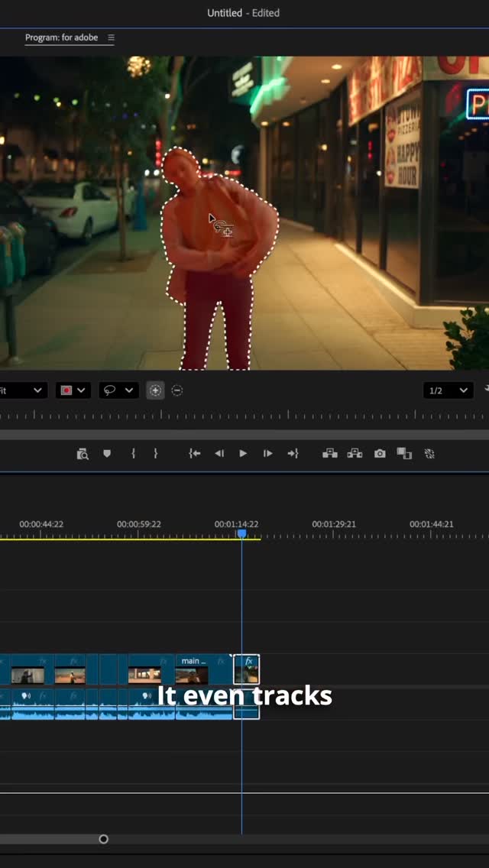The image size is (489, 868).
Task: Click the Lift button in transport controls
Action: [330, 453]
